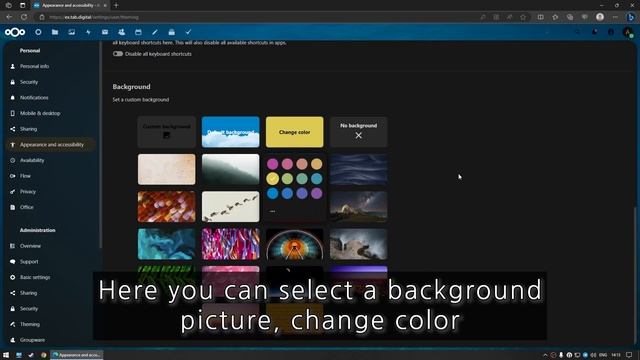The height and width of the screenshot is (360, 640).
Task: Click the Basic settings gear icon
Action: (x=13, y=277)
